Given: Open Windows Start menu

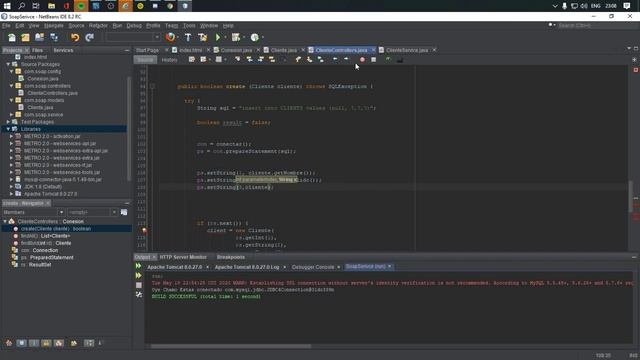Looking at the screenshot, I should tap(7, 6).
